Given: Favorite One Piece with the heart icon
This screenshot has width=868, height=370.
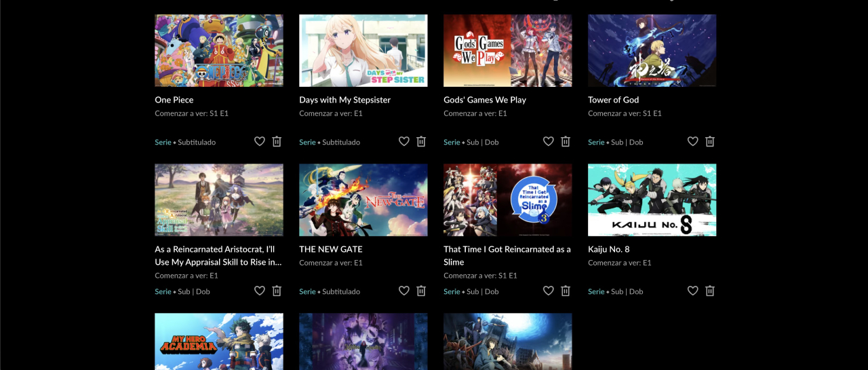Looking at the screenshot, I should (x=259, y=141).
